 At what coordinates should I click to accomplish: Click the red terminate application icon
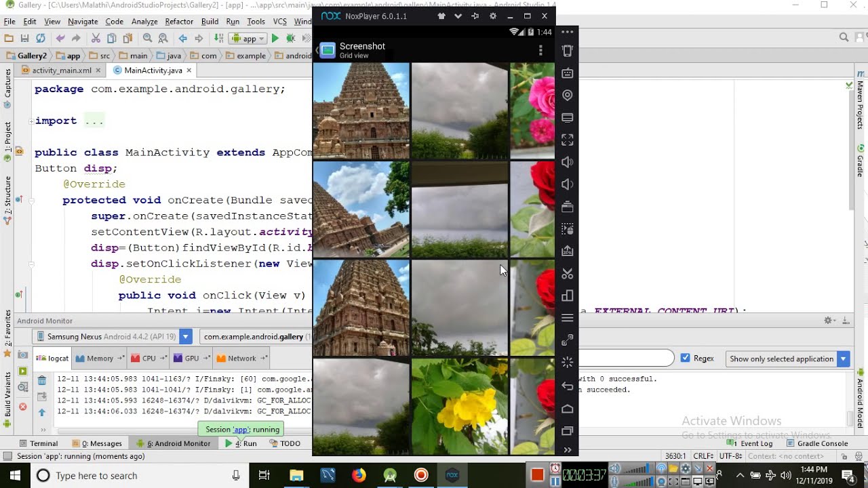23,407
